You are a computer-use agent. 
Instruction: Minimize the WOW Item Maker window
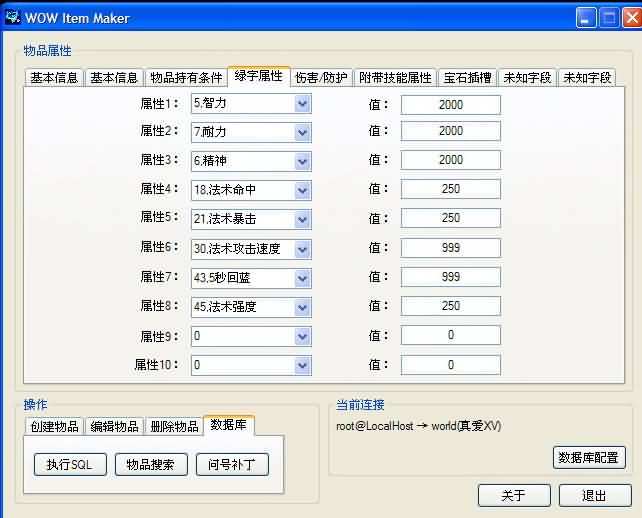pos(586,18)
